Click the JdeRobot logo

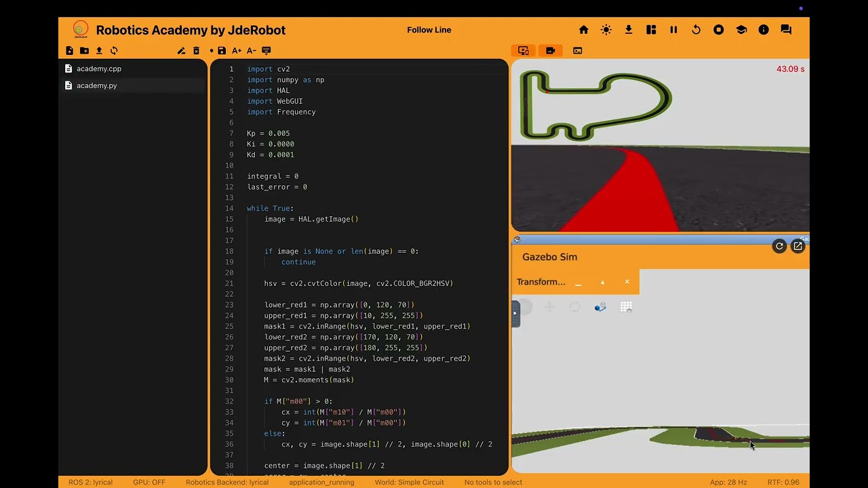click(x=81, y=30)
